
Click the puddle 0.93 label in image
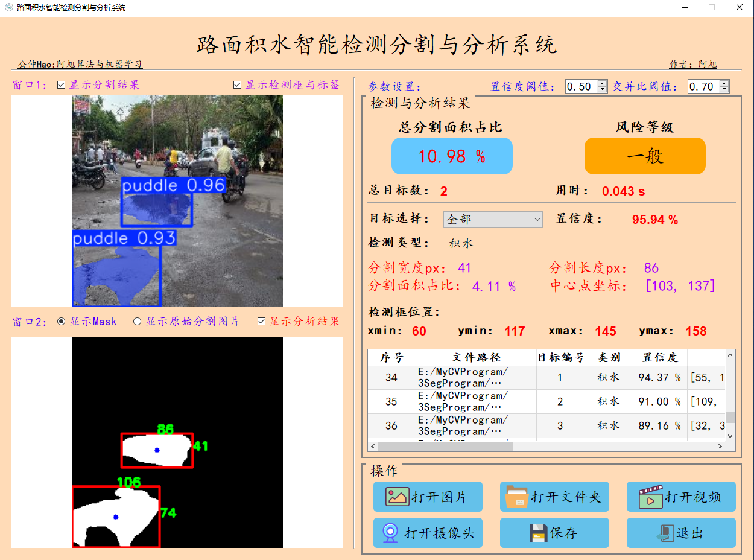tap(124, 238)
